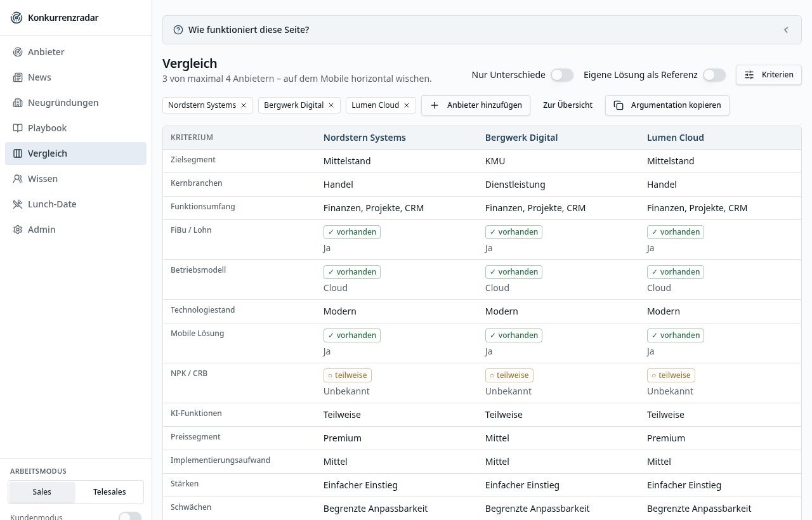Image resolution: width=812 pixels, height=520 pixels.
Task: Click the plus icon of Anbieter hinzufügen
Action: [x=435, y=105]
